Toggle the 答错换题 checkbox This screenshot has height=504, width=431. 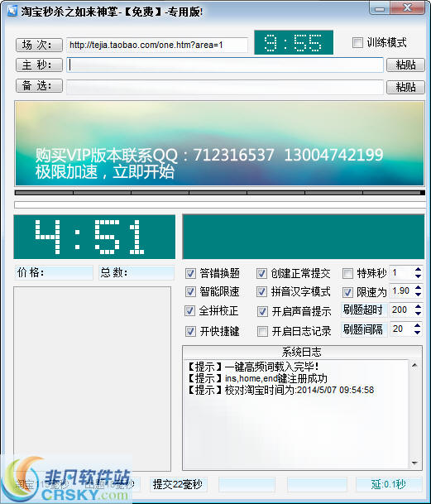click(x=190, y=274)
